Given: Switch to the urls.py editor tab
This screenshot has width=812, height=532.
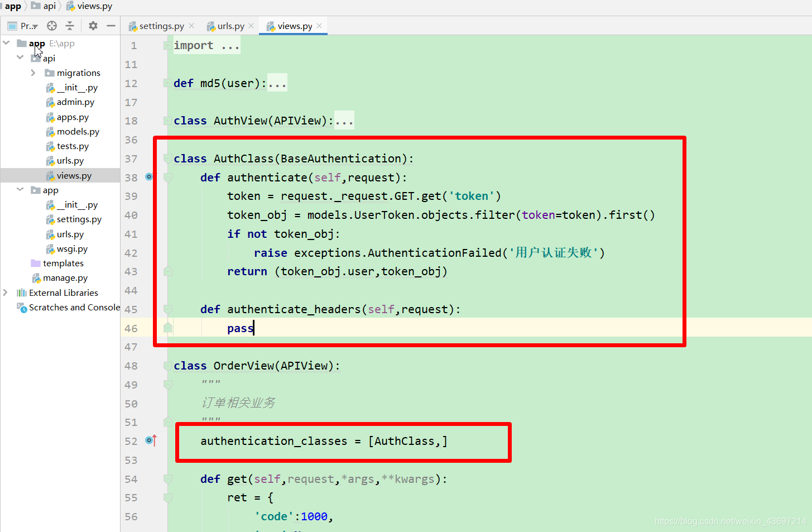Looking at the screenshot, I should click(230, 26).
